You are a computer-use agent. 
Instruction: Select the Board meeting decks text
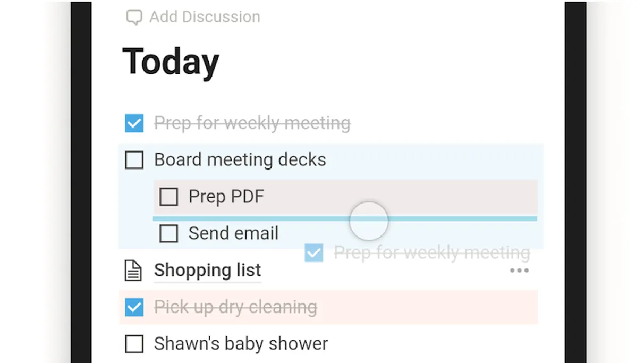coord(240,159)
